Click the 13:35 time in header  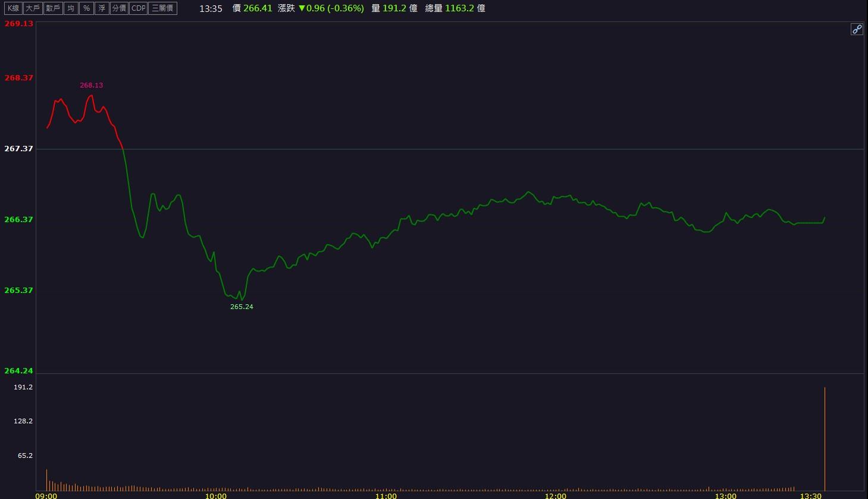coord(211,8)
